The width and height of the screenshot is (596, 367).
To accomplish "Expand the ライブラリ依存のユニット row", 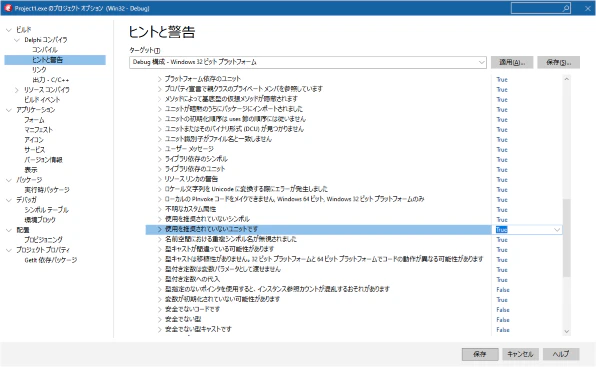I will [x=160, y=169].
